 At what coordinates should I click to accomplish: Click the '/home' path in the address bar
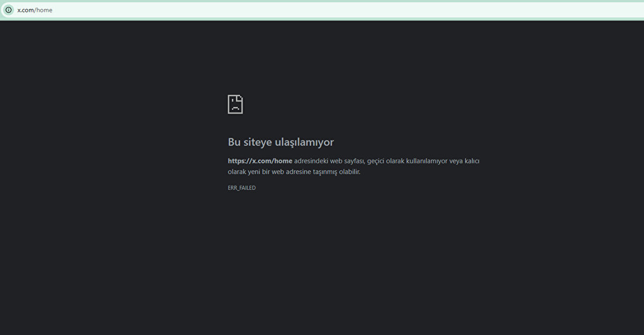(44, 10)
